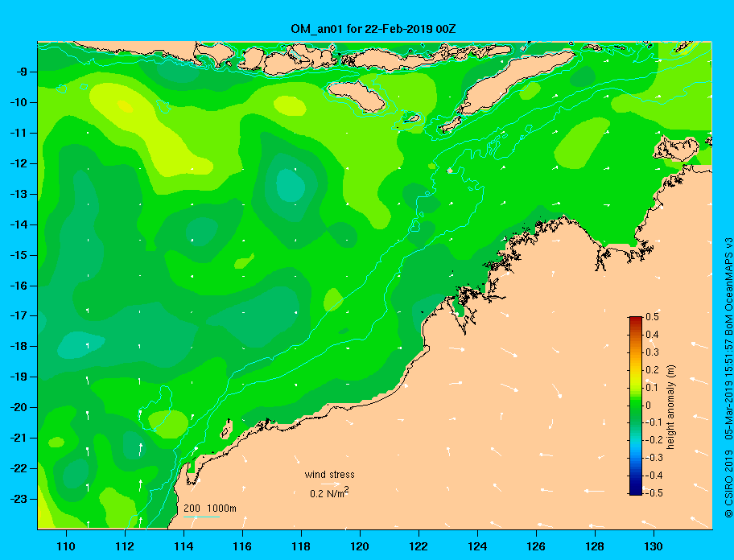
Task: Click latitude label -9 on the y-axis
Action: coord(20,72)
